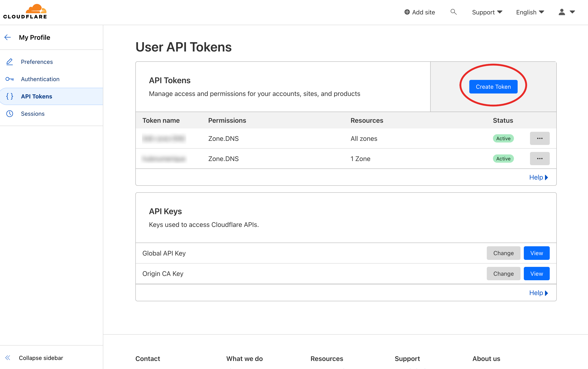Click the back arrow beside My Profile
This screenshot has width=588, height=369.
click(8, 37)
